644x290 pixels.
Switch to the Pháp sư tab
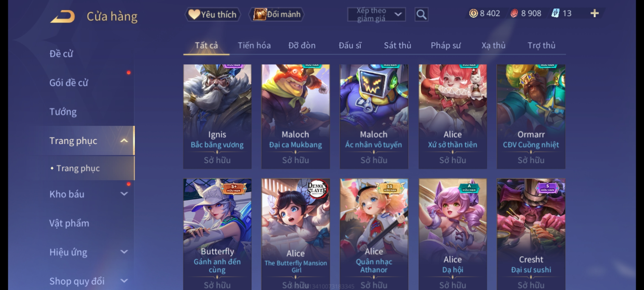click(445, 45)
